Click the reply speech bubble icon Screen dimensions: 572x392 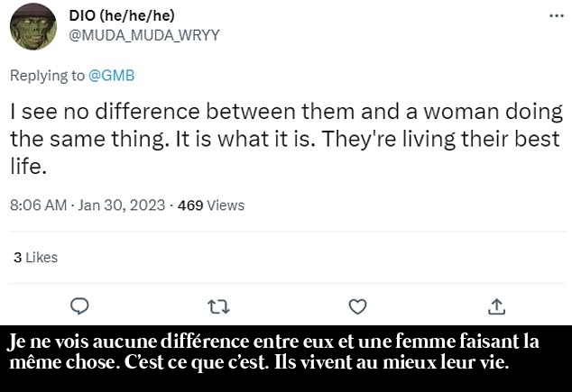79,306
